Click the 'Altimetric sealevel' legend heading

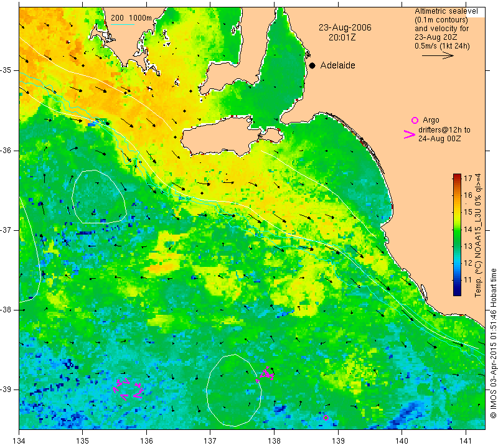pyautogui.click(x=446, y=11)
